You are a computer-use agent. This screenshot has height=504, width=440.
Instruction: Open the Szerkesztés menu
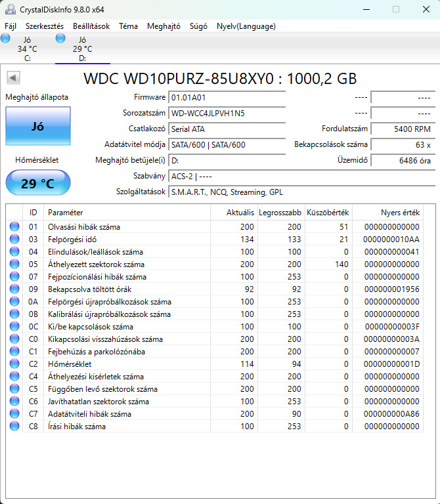click(45, 26)
